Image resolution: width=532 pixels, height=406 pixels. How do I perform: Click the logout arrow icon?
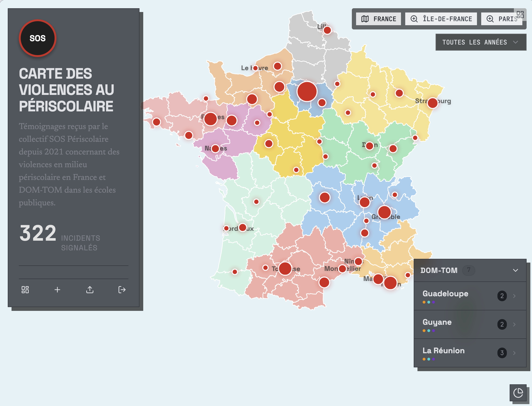pos(122,289)
